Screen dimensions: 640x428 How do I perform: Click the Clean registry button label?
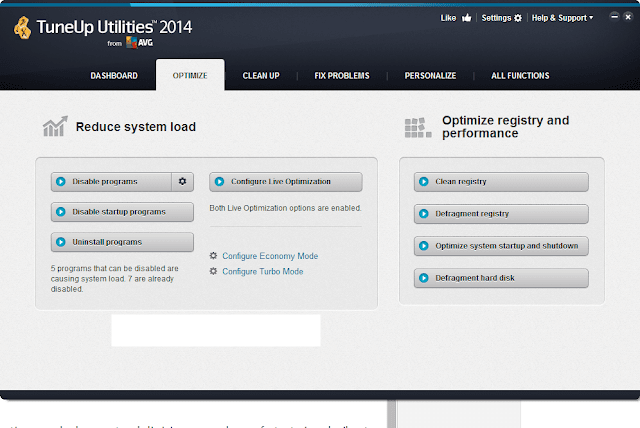[461, 182]
